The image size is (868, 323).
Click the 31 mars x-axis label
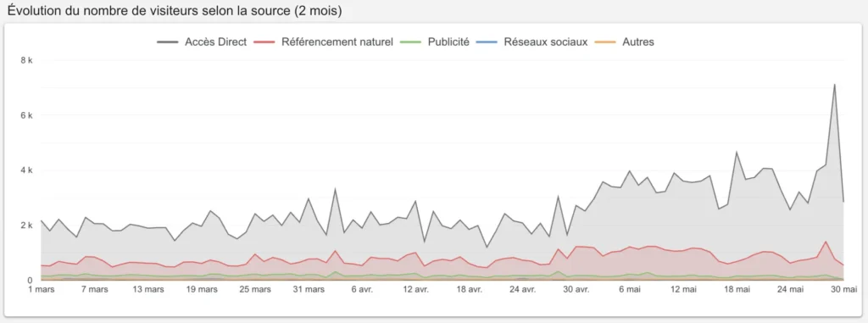click(x=309, y=289)
